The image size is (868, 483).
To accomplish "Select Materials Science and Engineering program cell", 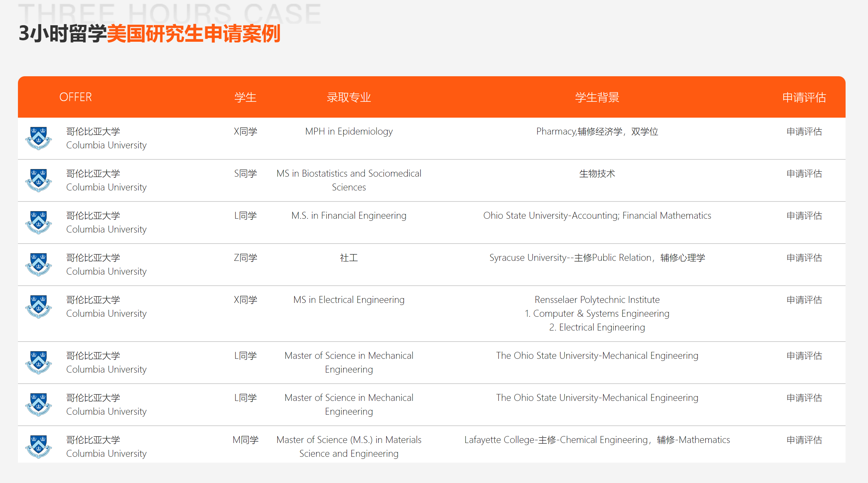I will (x=349, y=446).
